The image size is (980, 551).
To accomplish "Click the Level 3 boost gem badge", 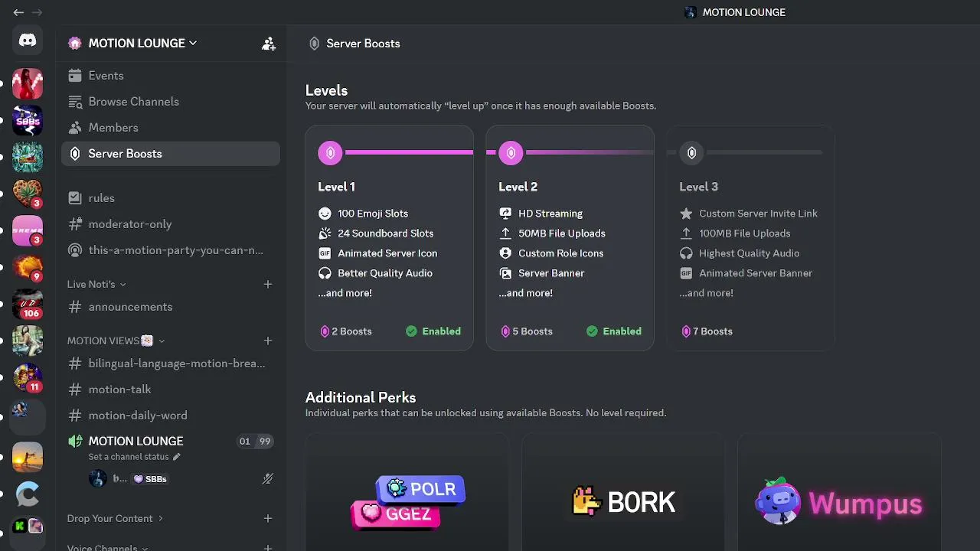I will tap(691, 153).
